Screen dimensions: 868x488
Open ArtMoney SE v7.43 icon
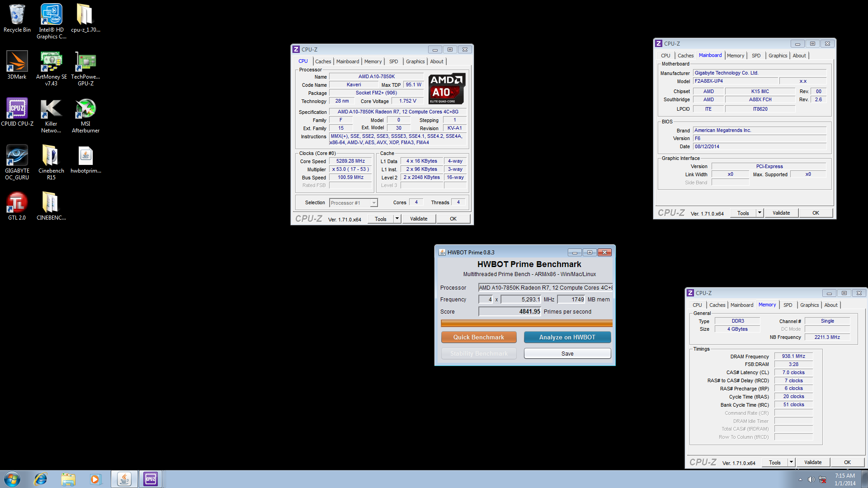pos(51,69)
